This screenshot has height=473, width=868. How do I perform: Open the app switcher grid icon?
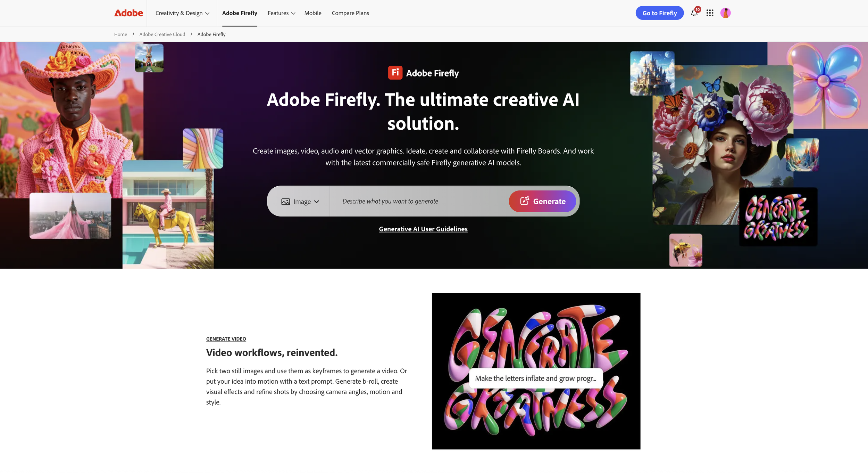tap(710, 13)
